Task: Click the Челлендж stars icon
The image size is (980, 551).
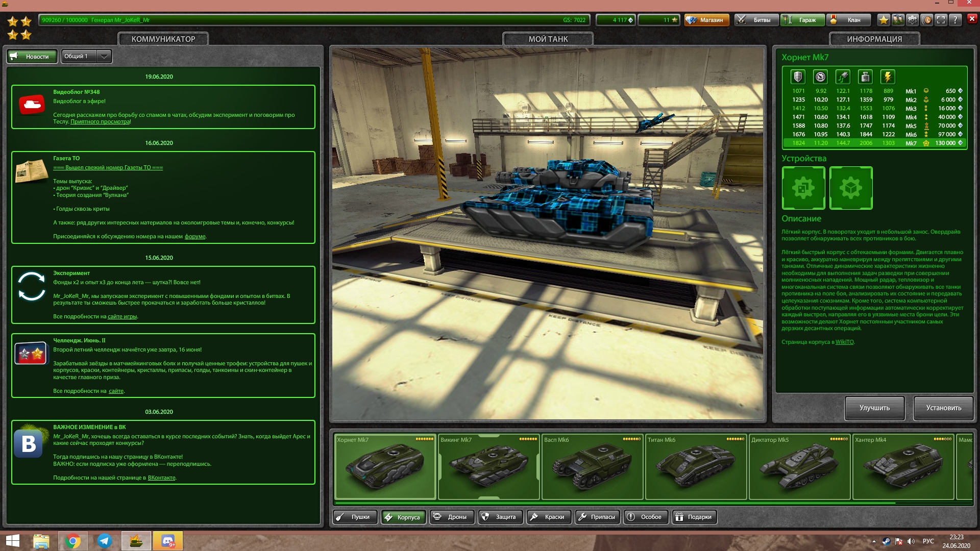Action: pyautogui.click(x=31, y=353)
